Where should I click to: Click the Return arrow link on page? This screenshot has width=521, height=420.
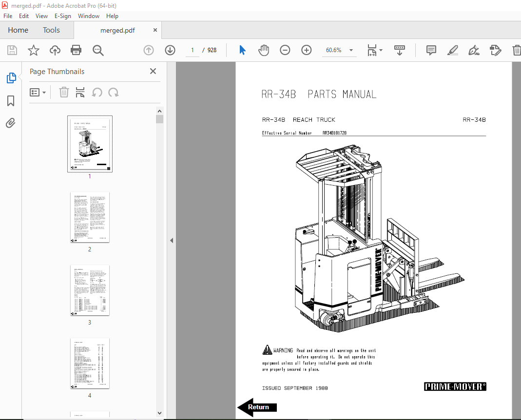(257, 407)
